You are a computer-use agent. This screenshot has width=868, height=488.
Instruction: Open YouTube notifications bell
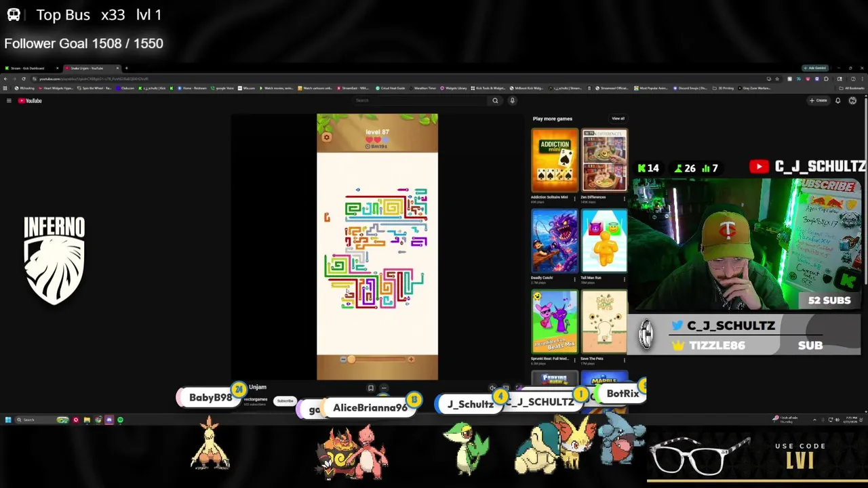(x=837, y=100)
